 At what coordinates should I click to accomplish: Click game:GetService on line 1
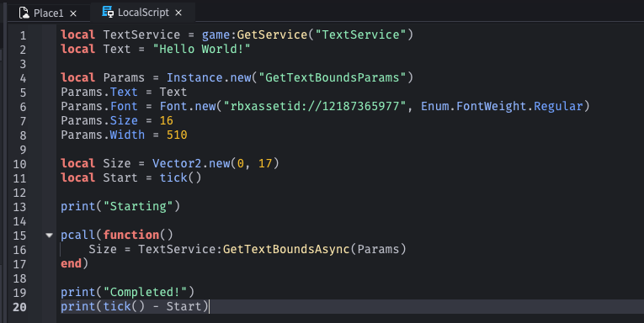[x=254, y=34]
